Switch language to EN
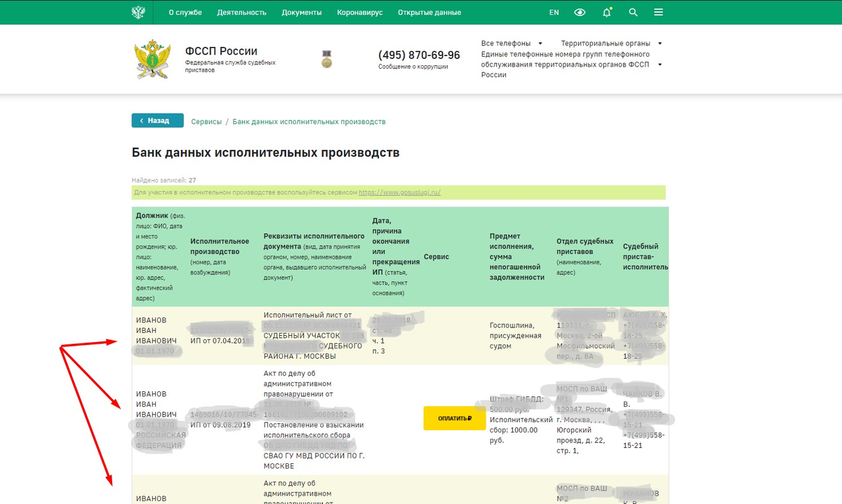This screenshot has width=842, height=504. click(x=554, y=13)
